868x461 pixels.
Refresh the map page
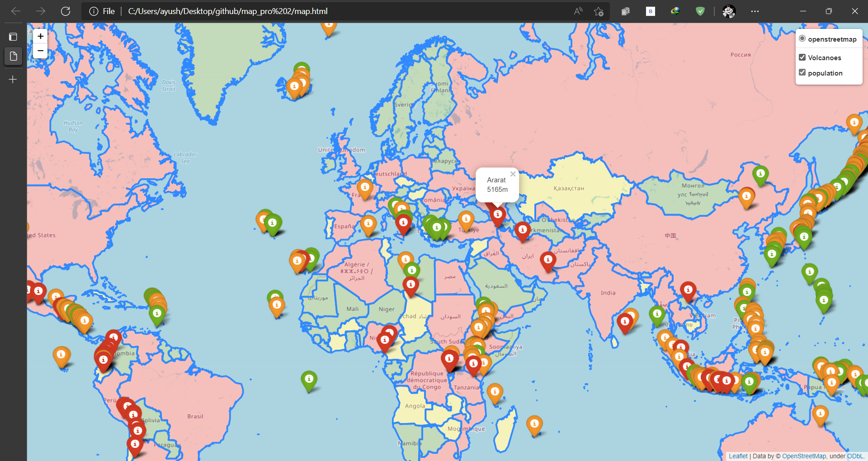click(x=66, y=11)
